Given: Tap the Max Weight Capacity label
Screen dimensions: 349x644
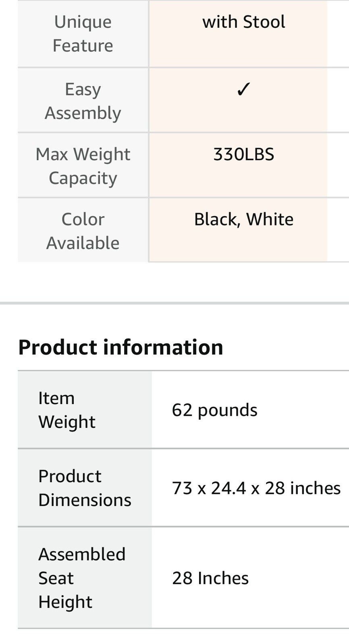Looking at the screenshot, I should click(x=83, y=166).
